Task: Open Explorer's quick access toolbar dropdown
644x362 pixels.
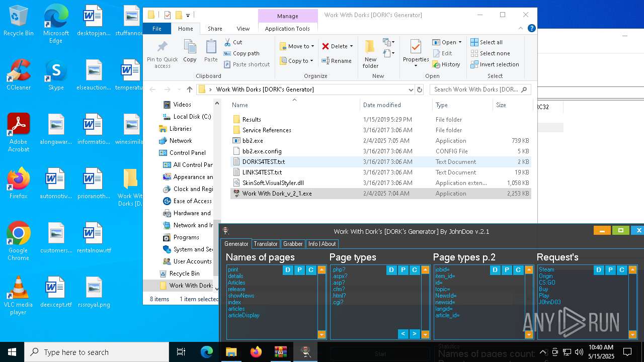Action: click(x=188, y=15)
